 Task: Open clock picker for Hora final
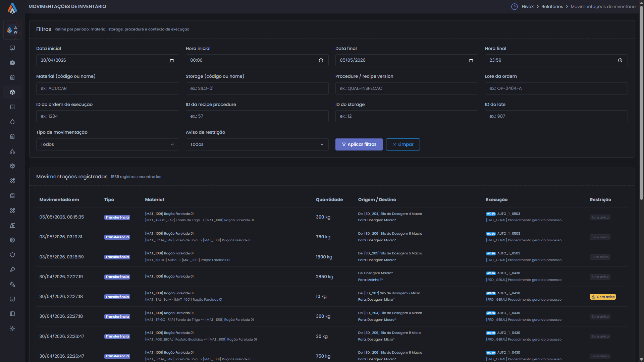pyautogui.click(x=620, y=60)
